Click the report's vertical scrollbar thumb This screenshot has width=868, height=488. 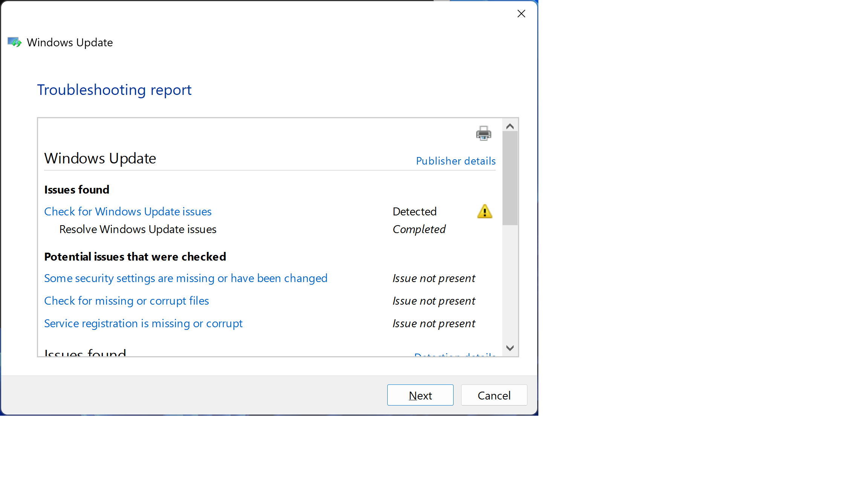click(x=510, y=178)
